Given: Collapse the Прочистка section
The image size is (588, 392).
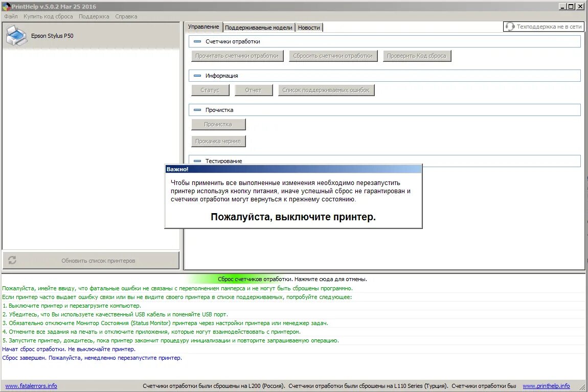Looking at the screenshot, I should tap(197, 110).
